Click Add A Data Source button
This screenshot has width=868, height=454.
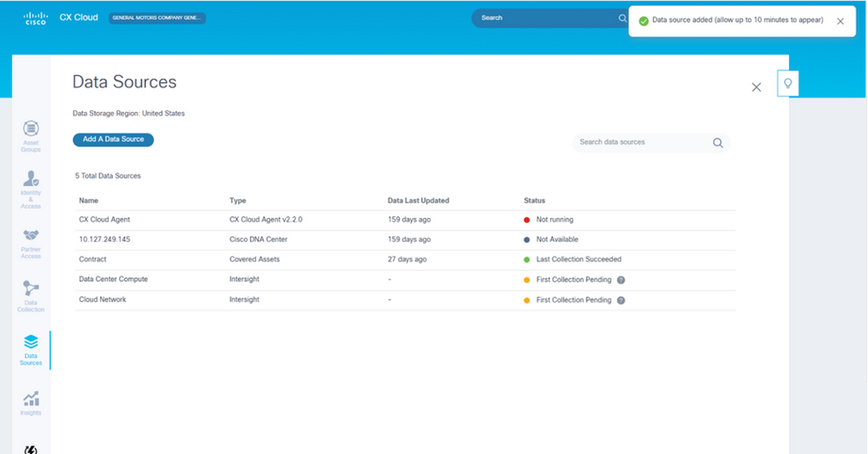tap(114, 140)
